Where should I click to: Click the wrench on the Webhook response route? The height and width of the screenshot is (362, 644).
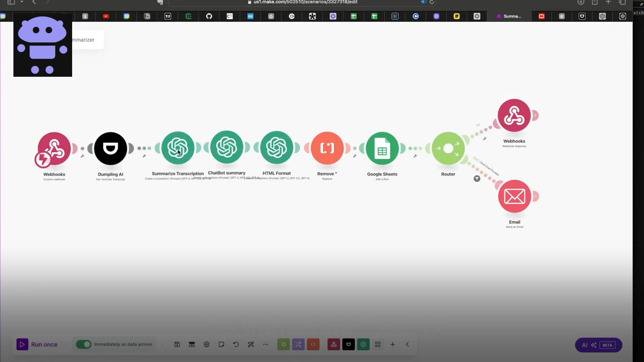coord(485,138)
